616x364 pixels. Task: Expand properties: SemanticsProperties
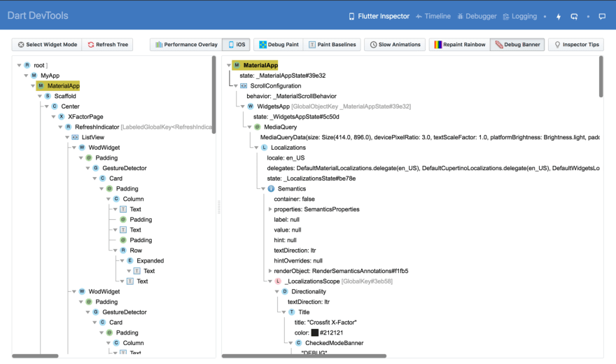click(270, 209)
